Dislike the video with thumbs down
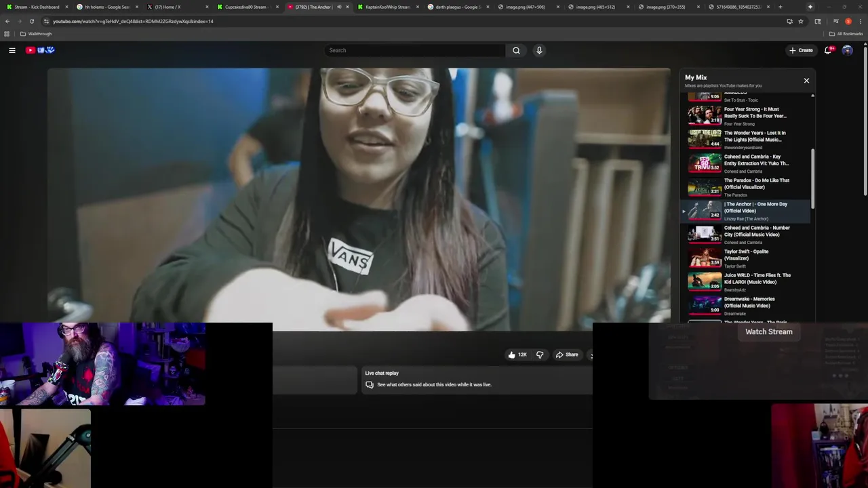Image resolution: width=868 pixels, height=488 pixels. tap(540, 354)
